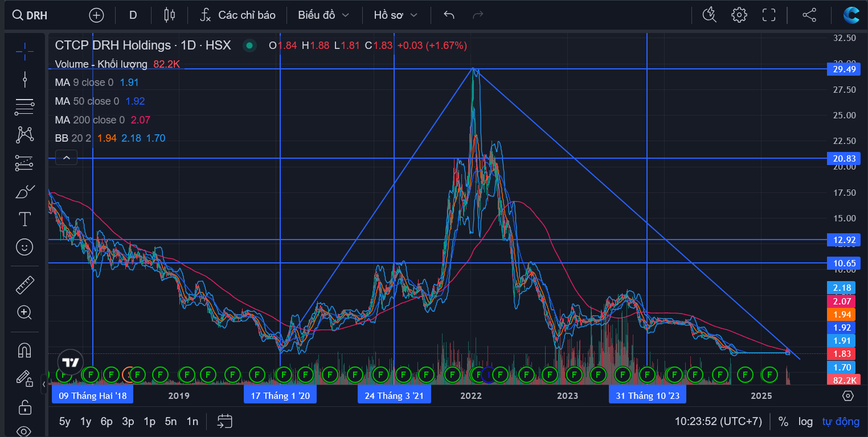Expand the Biểu đồ dropdown

pos(323,15)
